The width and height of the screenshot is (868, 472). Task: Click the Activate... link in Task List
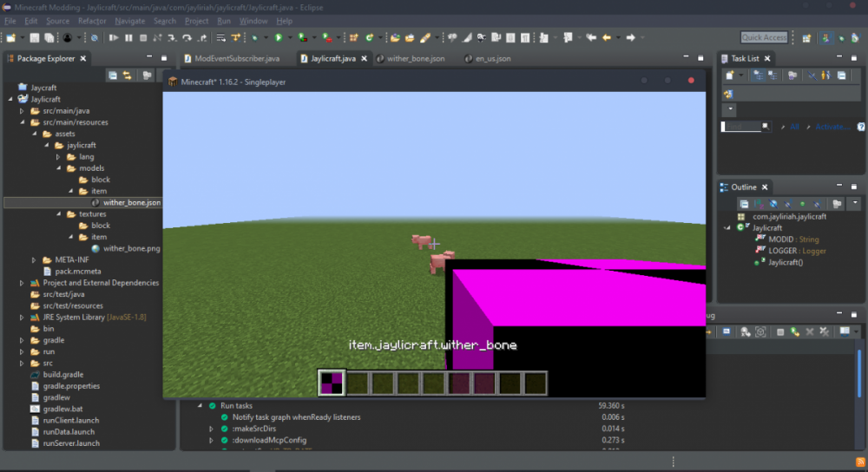point(832,127)
